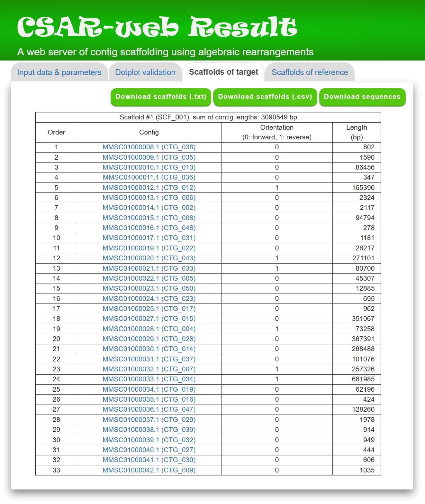Viewport: 425px width, 504px height.
Task: Open the Scaffolds of reference tab
Action: 310,72
